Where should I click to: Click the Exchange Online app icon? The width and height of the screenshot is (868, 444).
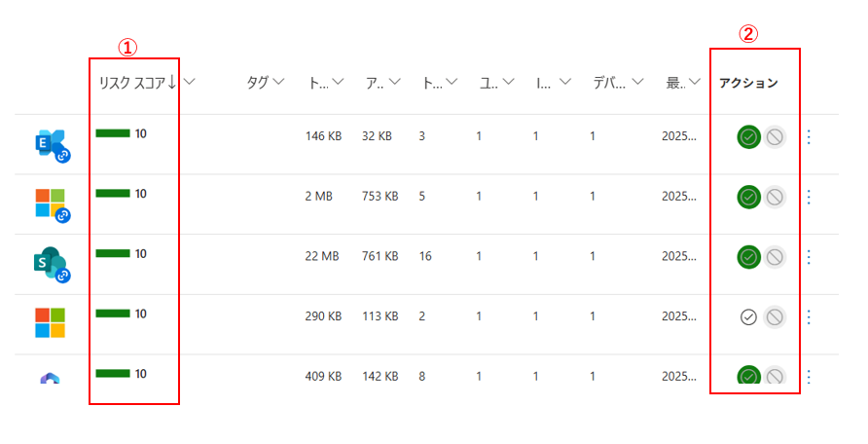tap(52, 145)
